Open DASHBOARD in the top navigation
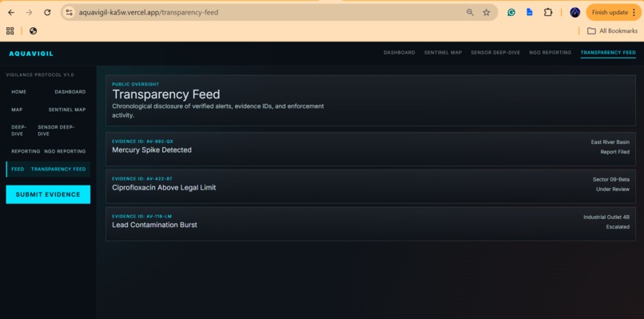 coord(400,53)
